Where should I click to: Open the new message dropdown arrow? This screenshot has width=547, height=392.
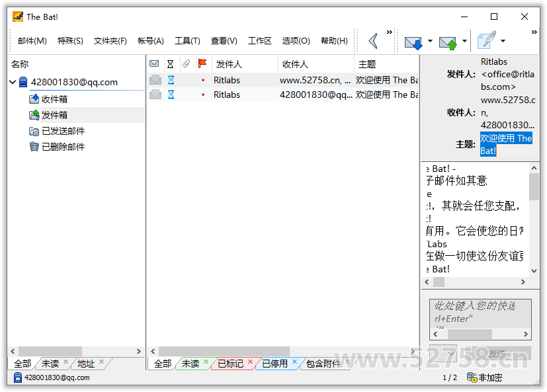tap(503, 41)
